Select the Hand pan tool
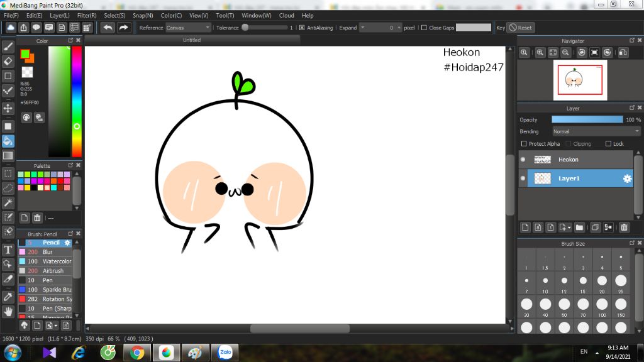Viewport: 644px width, 362px height. (8, 311)
